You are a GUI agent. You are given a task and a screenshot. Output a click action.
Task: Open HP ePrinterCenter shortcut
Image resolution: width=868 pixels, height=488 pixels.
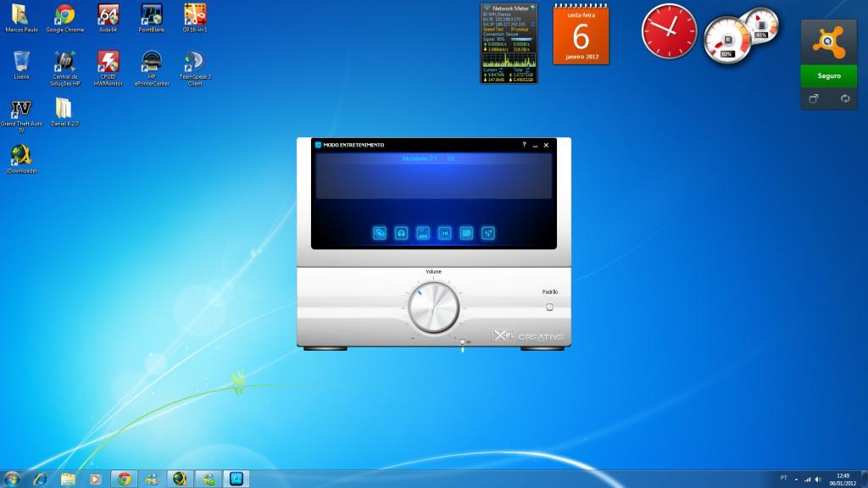151,69
